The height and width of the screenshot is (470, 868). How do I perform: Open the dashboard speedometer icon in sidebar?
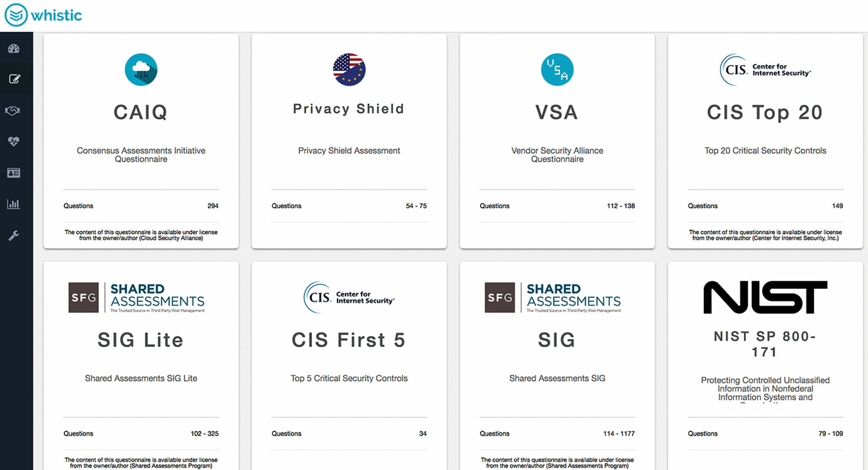pos(14,49)
